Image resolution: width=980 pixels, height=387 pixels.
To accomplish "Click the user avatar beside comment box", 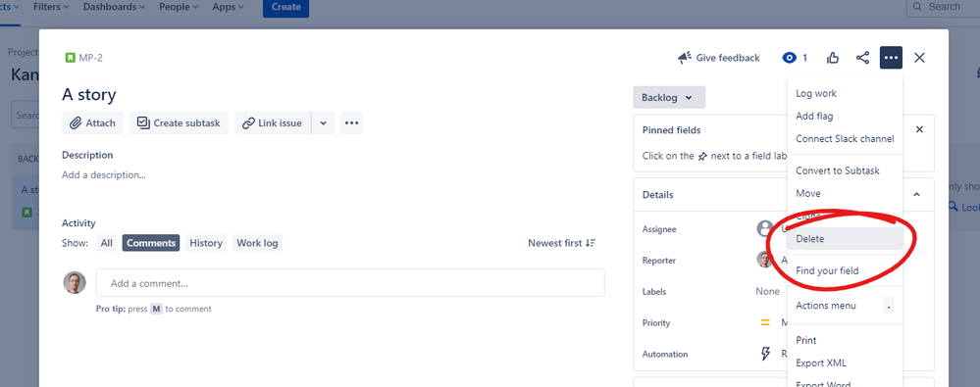I will click(75, 283).
